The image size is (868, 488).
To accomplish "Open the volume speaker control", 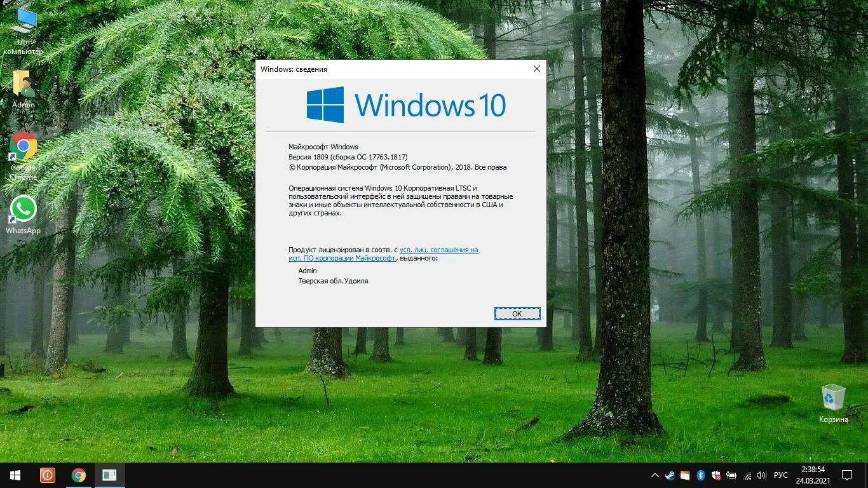I will point(761,475).
